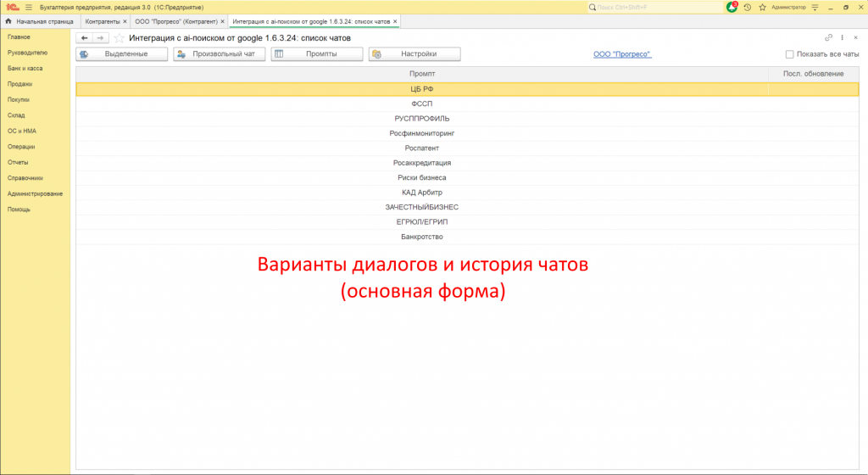Sort by Посл. обновление column header

813,74
